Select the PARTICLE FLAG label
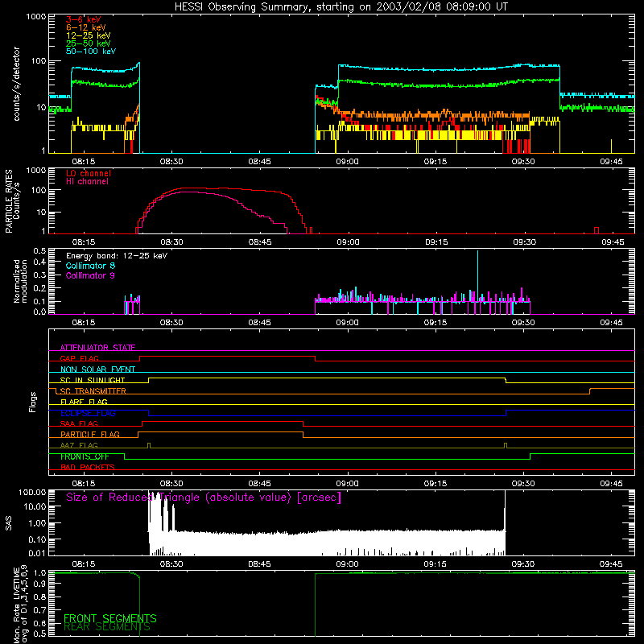The height and width of the screenshot is (644, 644). (x=90, y=435)
